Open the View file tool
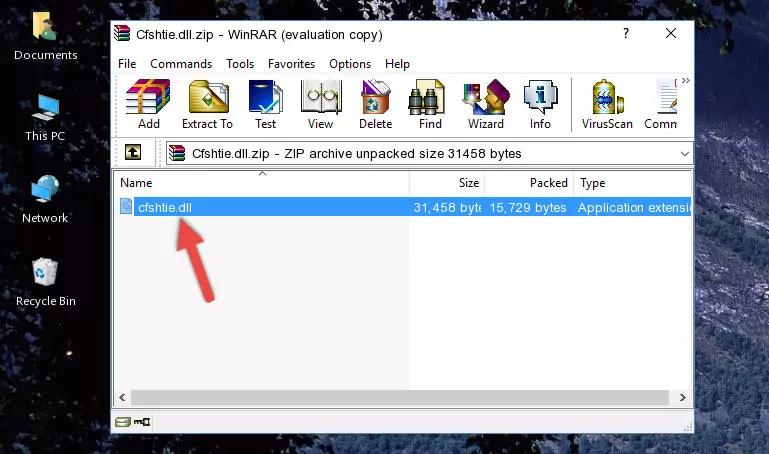 coord(321,104)
